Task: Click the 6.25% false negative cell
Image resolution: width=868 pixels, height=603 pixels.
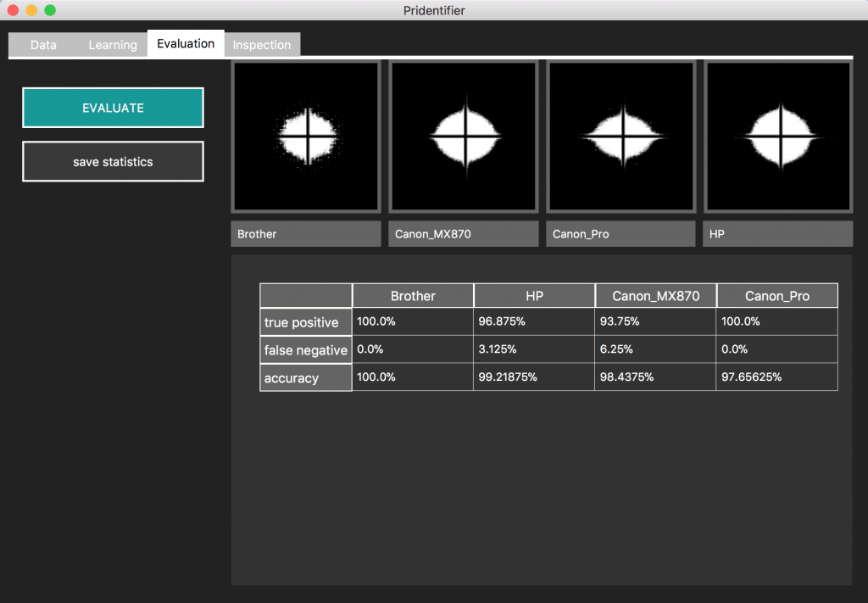Action: coord(655,349)
